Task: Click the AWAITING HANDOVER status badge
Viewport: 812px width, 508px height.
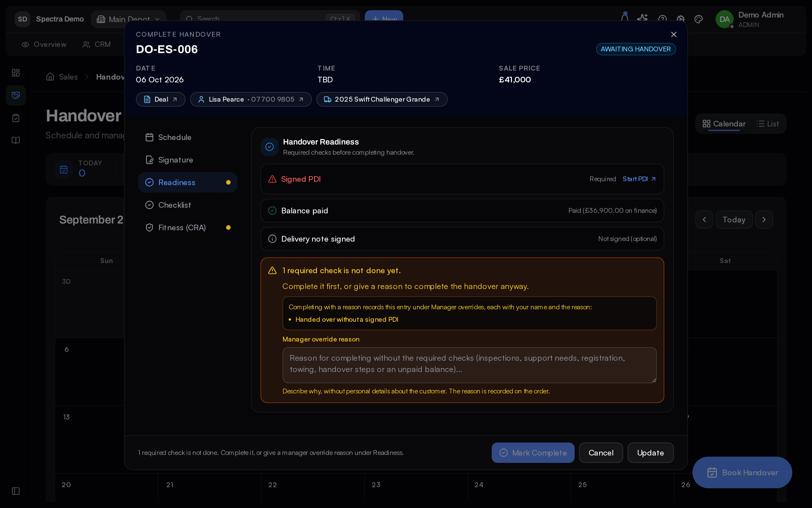Action: (636, 49)
